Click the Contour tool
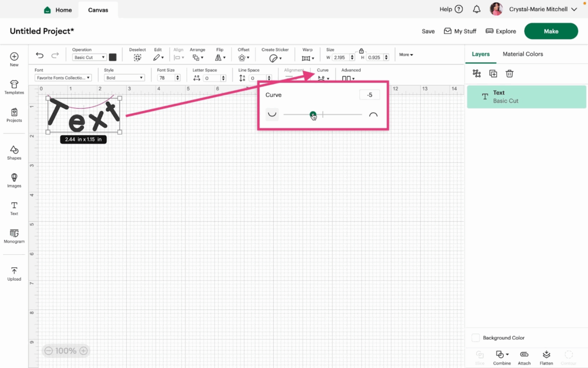 tap(568, 357)
